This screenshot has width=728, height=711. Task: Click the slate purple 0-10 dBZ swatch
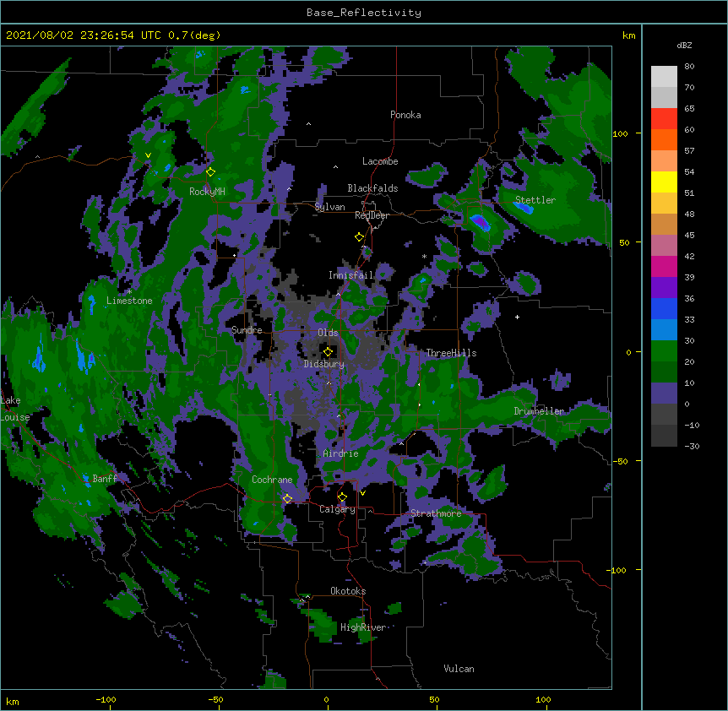(x=664, y=393)
